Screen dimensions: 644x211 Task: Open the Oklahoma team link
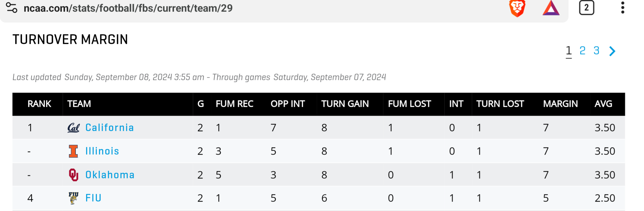click(x=110, y=175)
